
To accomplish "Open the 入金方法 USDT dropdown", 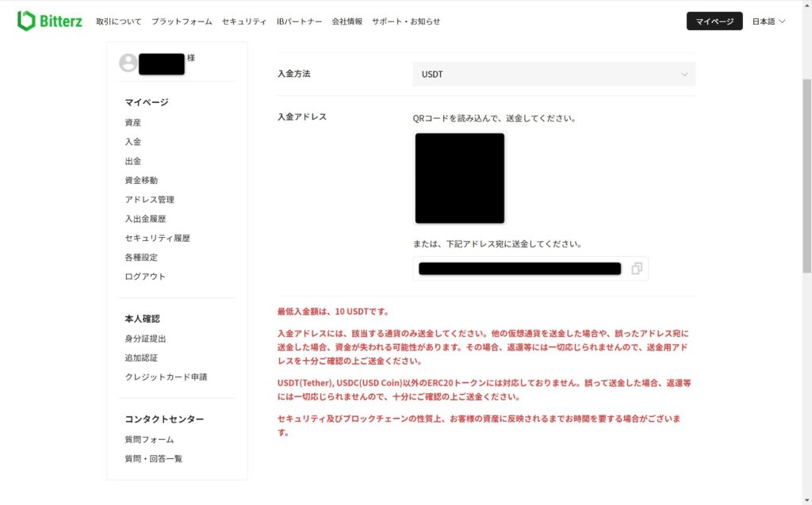I will (x=553, y=74).
